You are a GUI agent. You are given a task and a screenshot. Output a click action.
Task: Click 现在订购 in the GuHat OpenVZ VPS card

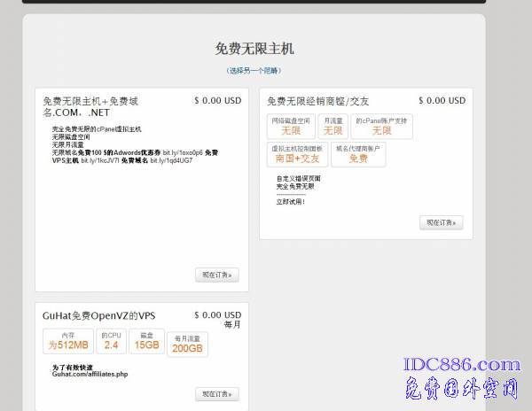coord(217,394)
